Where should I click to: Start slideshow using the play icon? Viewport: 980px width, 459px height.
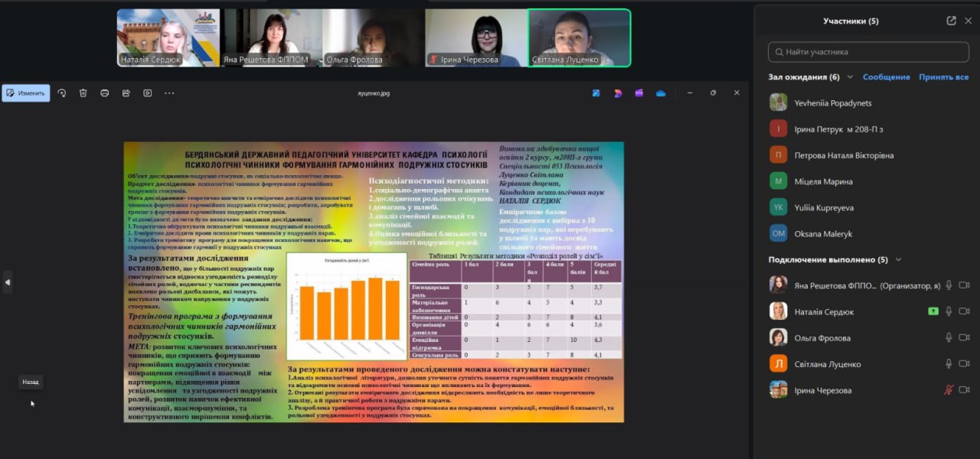(x=148, y=93)
